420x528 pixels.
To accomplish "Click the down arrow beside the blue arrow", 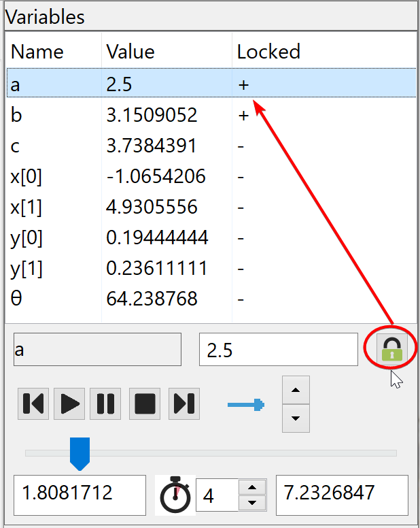I will click(296, 418).
